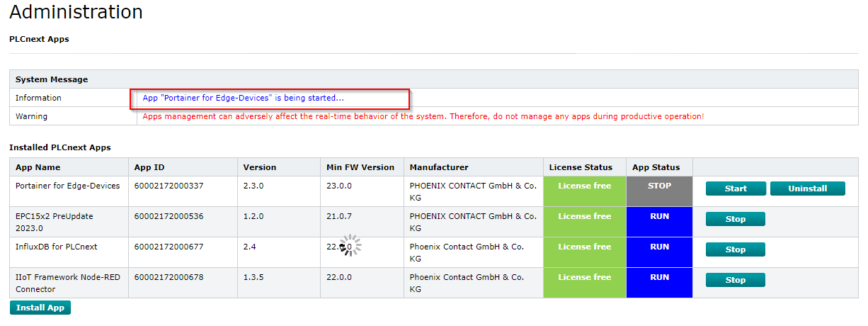Image resolution: width=868 pixels, height=326 pixels.
Task: Click the loading spinner in the InfluxDB row
Action: point(349,246)
